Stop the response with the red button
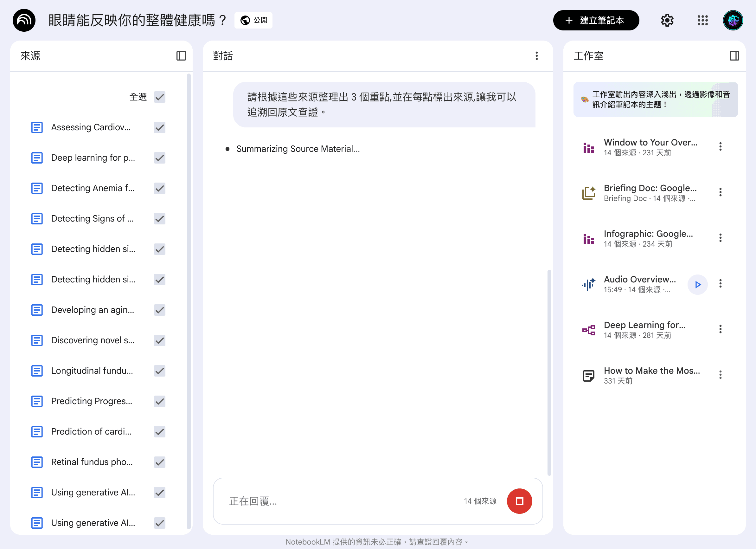This screenshot has width=756, height=549. point(519,501)
